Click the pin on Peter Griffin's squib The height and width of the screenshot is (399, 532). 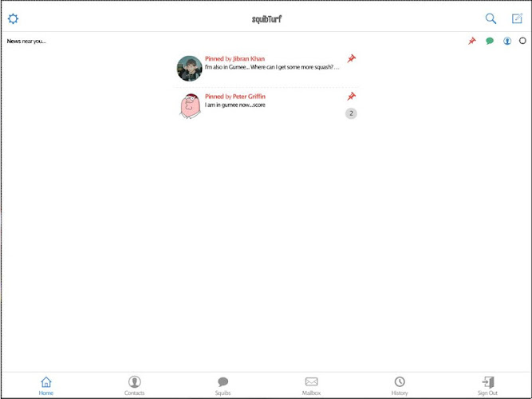351,97
